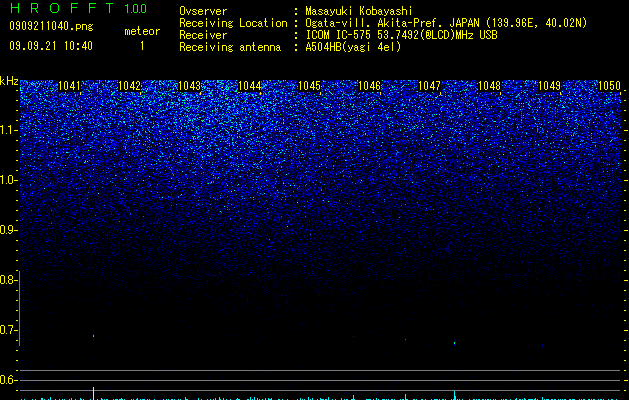Click the 0.7 kHz frequency label
This screenshot has width=629, height=400.
coord(8,330)
